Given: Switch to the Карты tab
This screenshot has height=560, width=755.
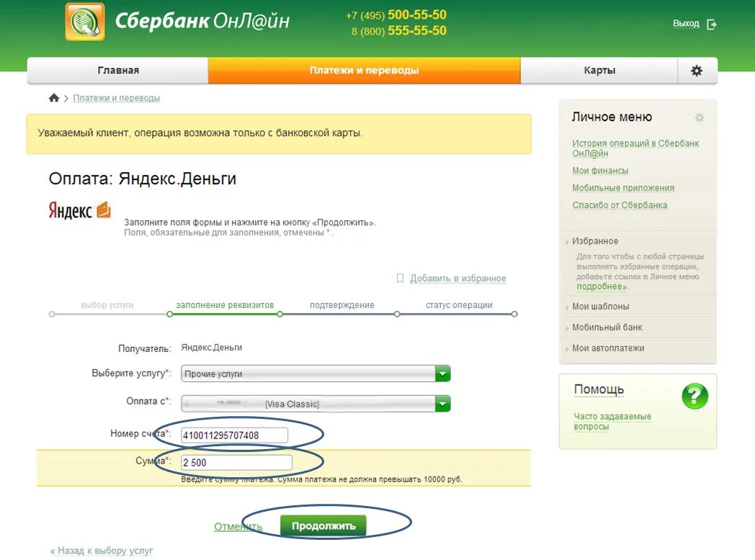Looking at the screenshot, I should 600,69.
